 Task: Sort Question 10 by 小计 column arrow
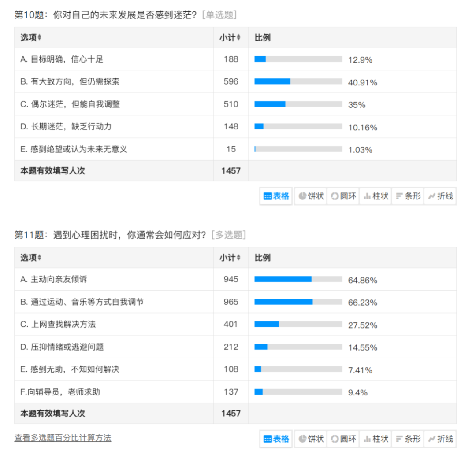point(239,38)
